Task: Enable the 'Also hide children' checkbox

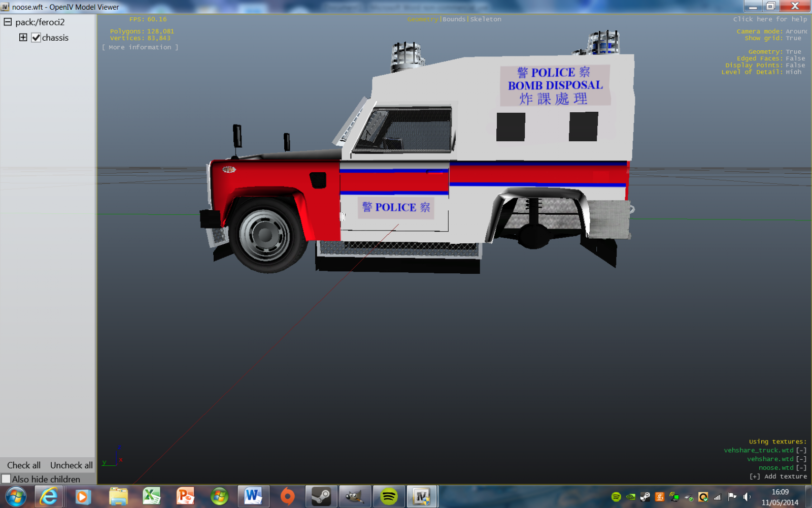Action: point(6,479)
